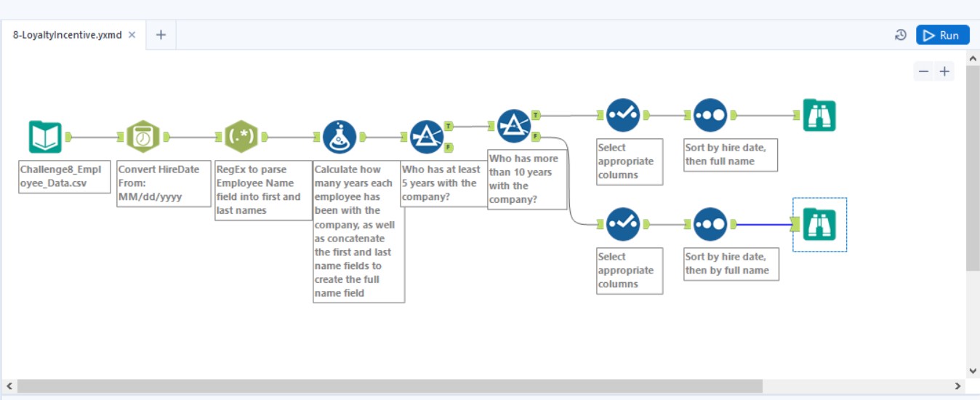The height and width of the screenshot is (400, 980).
Task: Select the upper Sort tool icon
Action: coord(710,115)
